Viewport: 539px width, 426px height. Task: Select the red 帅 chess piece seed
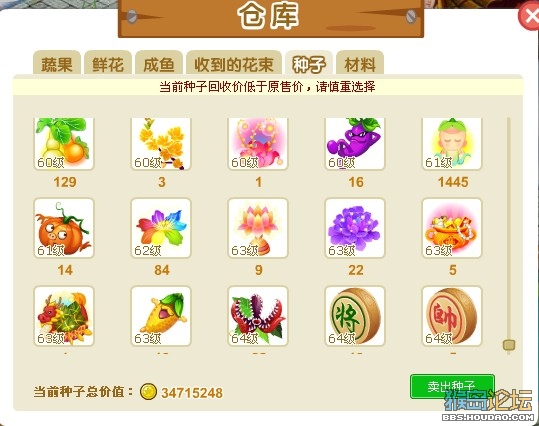coord(452,316)
